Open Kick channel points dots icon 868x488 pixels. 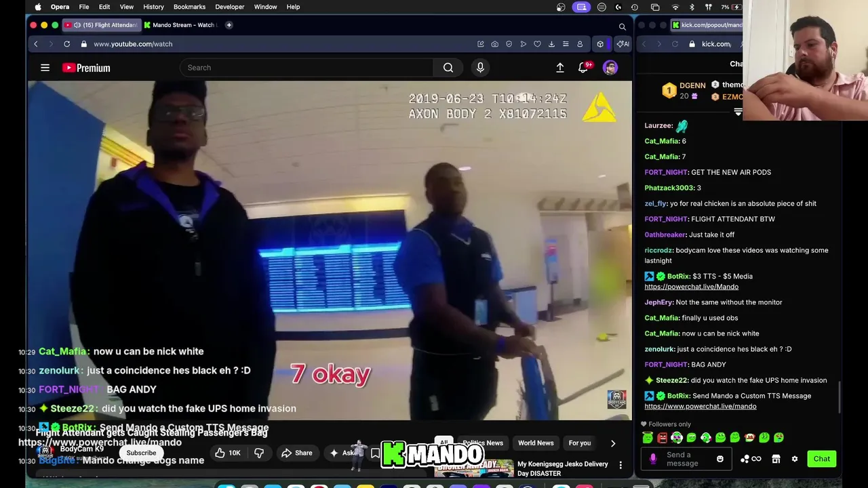pyautogui.click(x=750, y=459)
